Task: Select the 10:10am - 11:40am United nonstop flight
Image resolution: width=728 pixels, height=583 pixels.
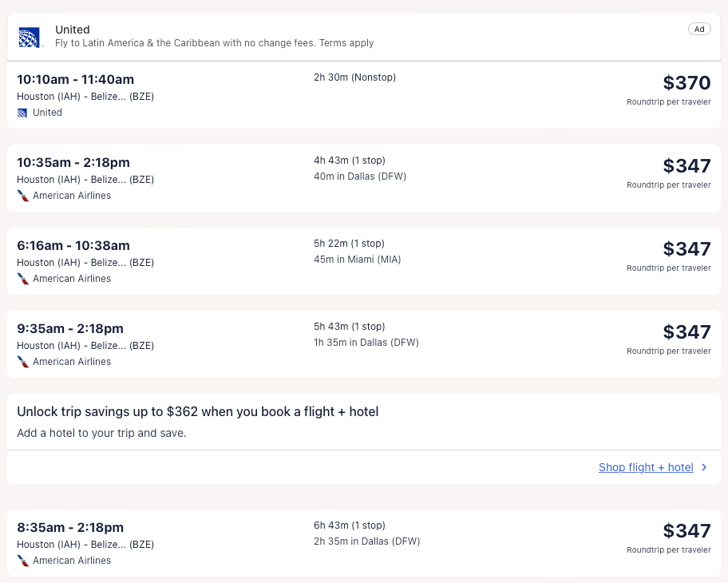Action: coord(75,80)
